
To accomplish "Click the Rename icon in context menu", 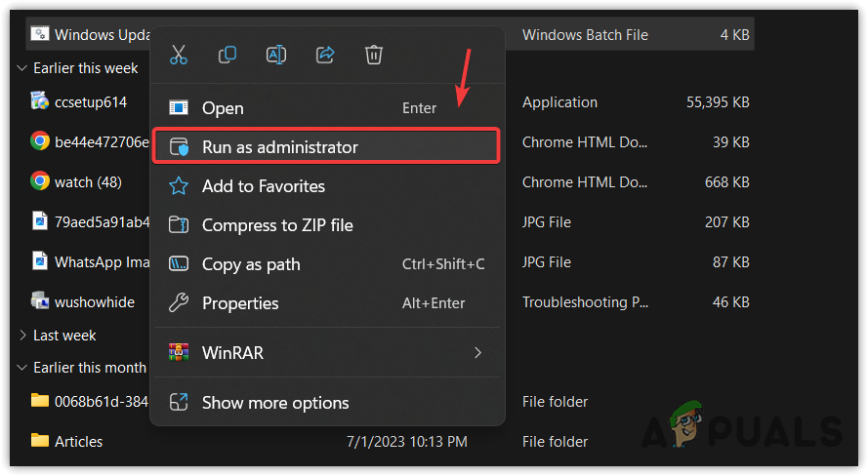I will tap(276, 55).
